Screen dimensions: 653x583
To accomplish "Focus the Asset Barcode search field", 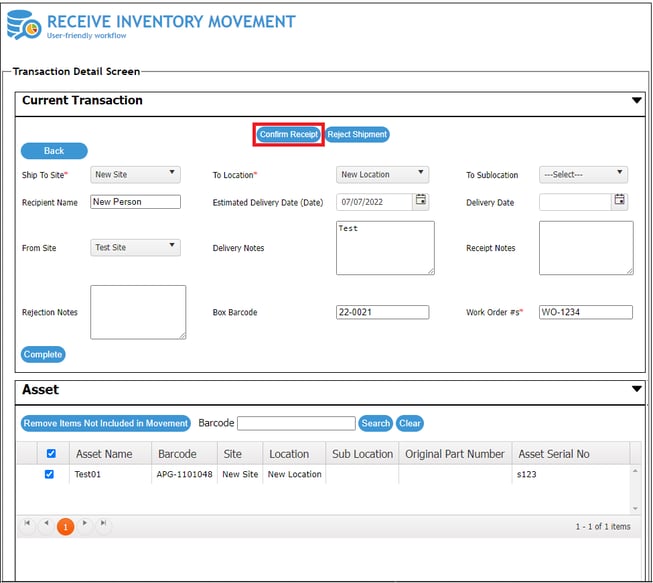I will coord(296,423).
